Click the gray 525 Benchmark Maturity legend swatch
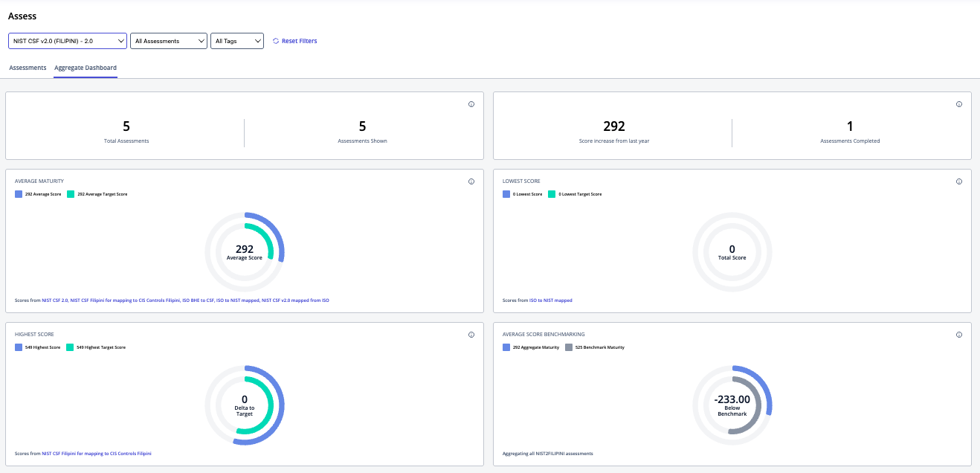 pyautogui.click(x=569, y=347)
